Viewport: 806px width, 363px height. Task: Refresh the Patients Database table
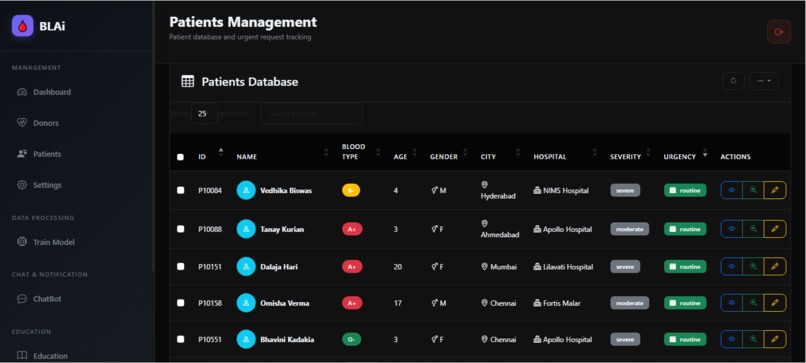pos(733,81)
